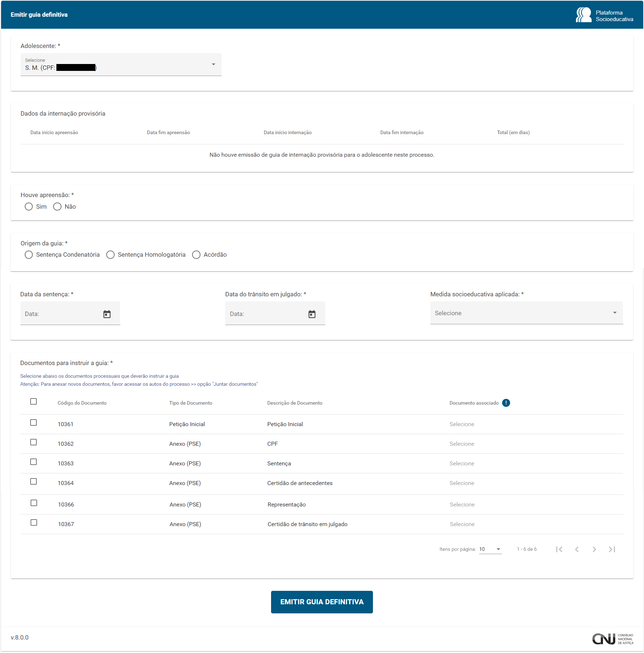This screenshot has width=644, height=653.
Task: Select Não for Houve apreensão
Action: tap(57, 207)
